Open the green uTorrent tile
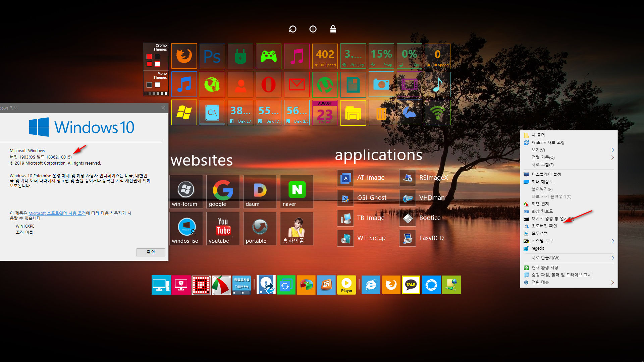This screenshot has width=644, height=362. 325,84
